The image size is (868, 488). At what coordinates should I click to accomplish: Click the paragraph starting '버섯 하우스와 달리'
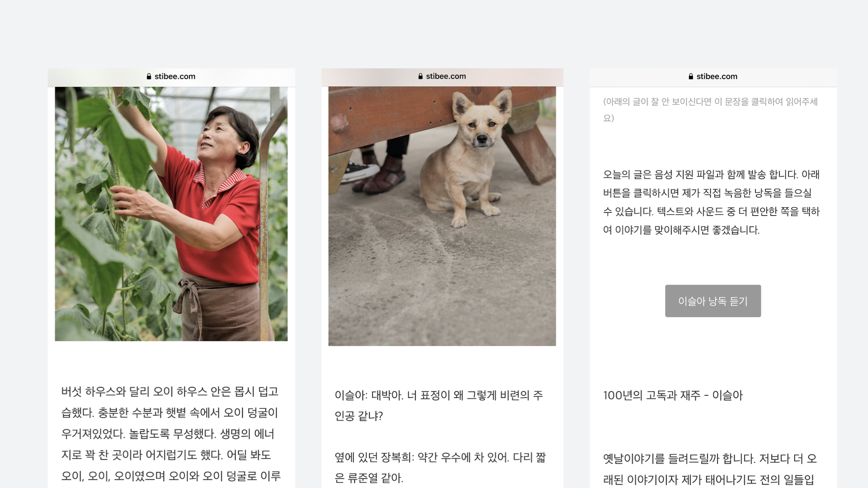click(x=171, y=434)
